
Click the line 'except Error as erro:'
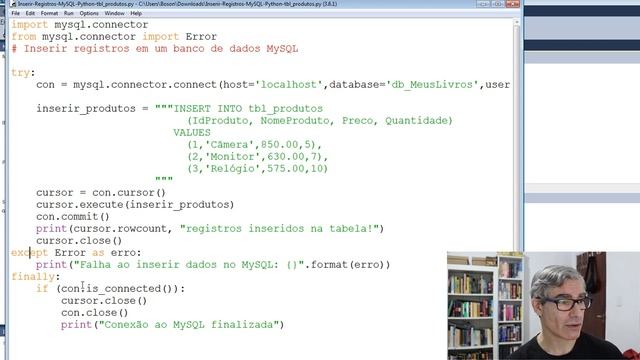click(76, 253)
